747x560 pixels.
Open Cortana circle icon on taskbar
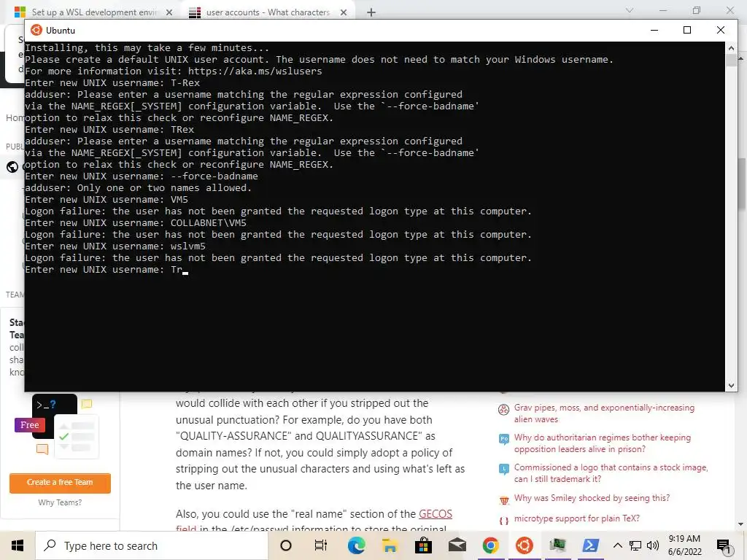point(286,545)
